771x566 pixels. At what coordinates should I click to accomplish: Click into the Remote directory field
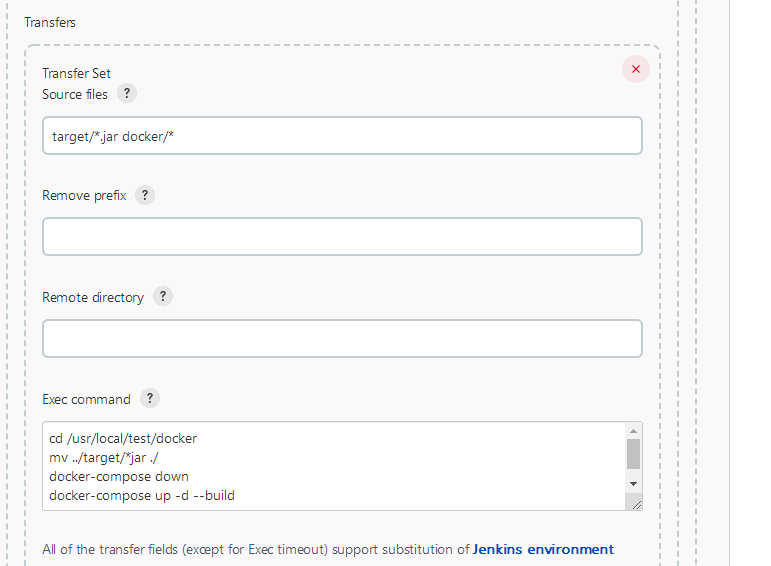point(342,339)
